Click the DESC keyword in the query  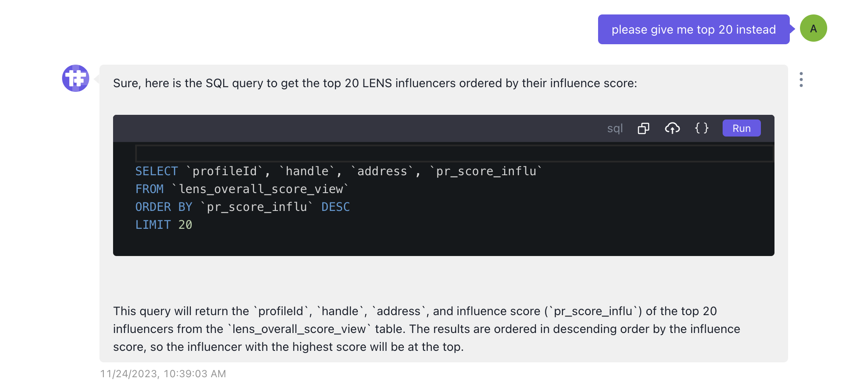click(x=335, y=207)
